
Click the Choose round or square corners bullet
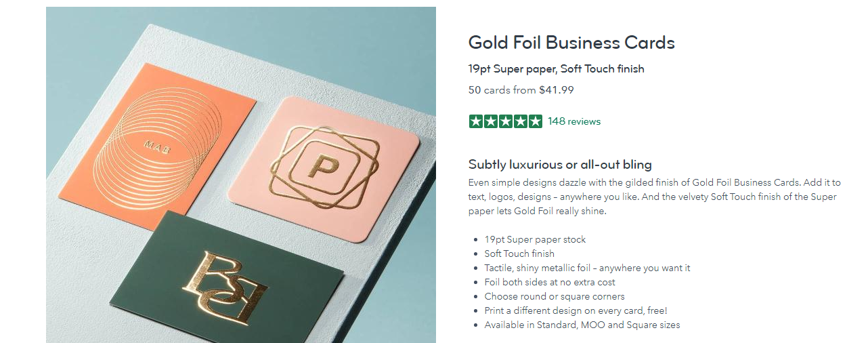point(555,296)
